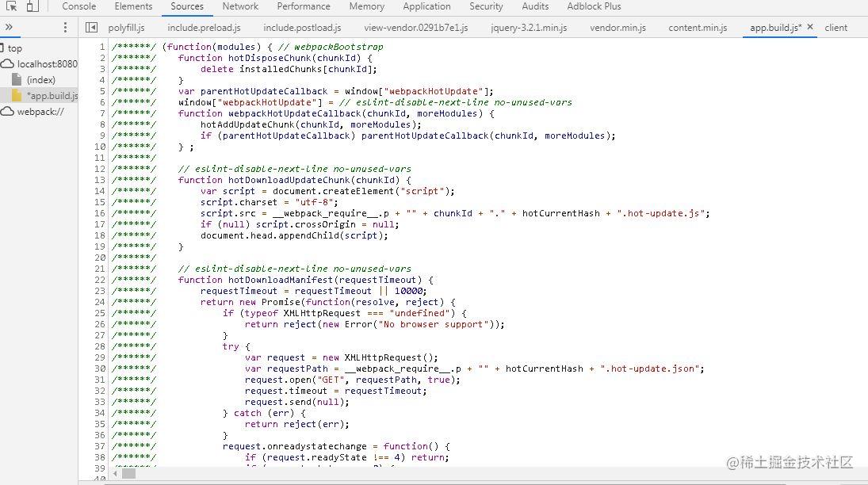
Task: Open the content.min.js file tab
Action: tap(698, 28)
